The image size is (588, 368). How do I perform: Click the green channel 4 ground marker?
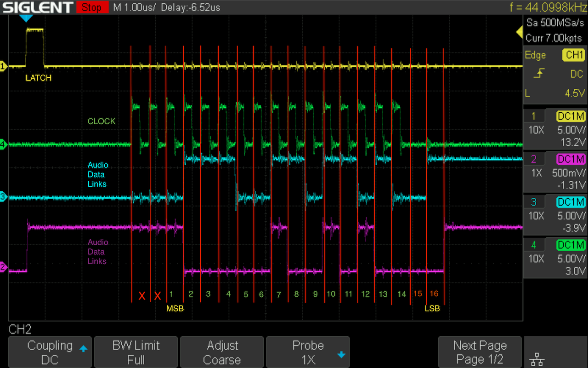tap(4, 144)
